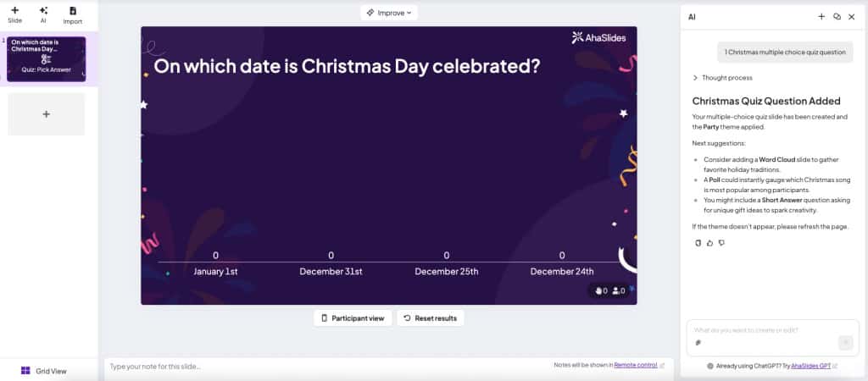
Task: Click the attachment icon in AI prompt box
Action: 698,343
